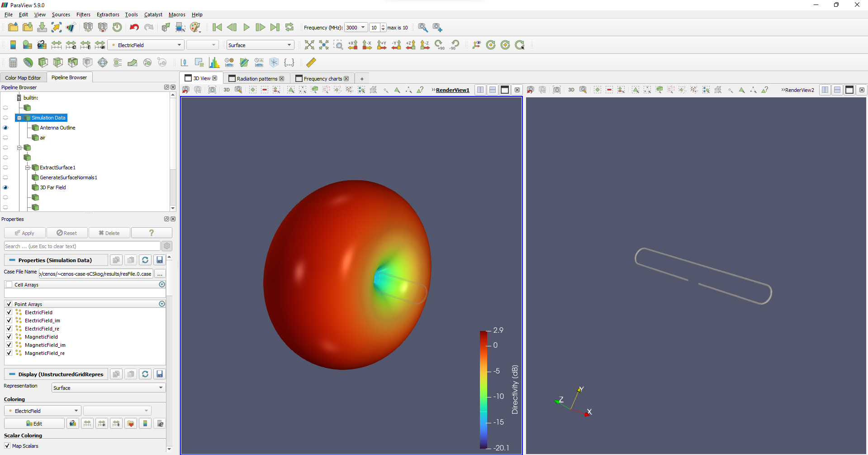
Task: Open Representation dropdown in Properties panel
Action: click(x=109, y=388)
